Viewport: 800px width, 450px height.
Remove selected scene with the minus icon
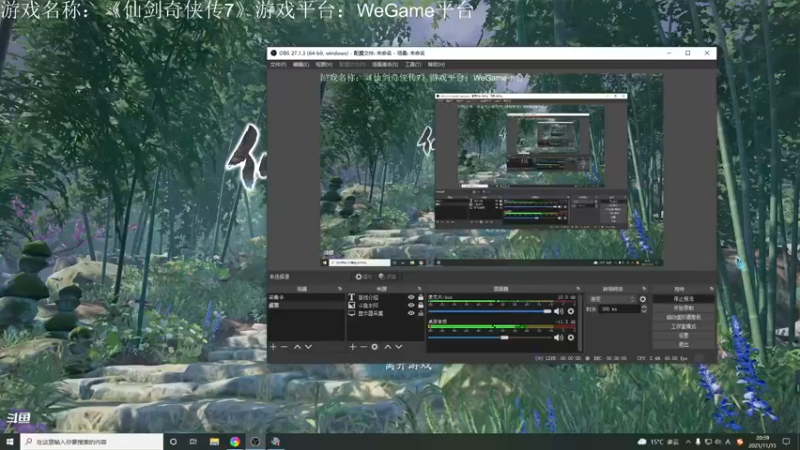(284, 347)
